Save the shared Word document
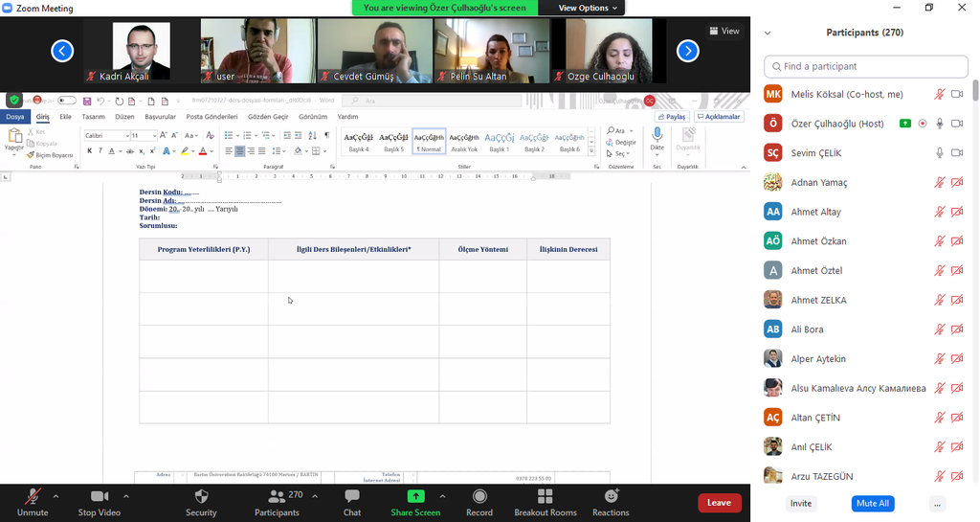The width and height of the screenshot is (980, 522). (x=87, y=101)
